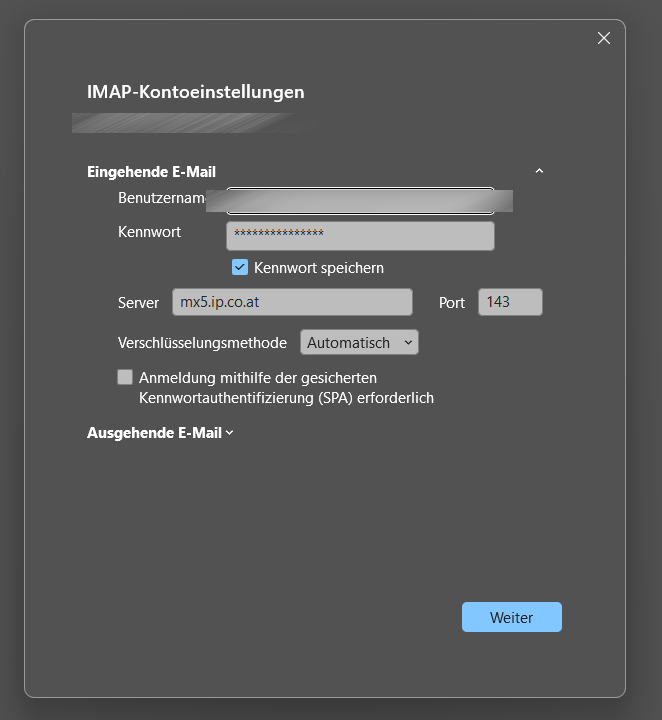
Task: Click the Kennwort speichern label text
Action: pyautogui.click(x=319, y=268)
